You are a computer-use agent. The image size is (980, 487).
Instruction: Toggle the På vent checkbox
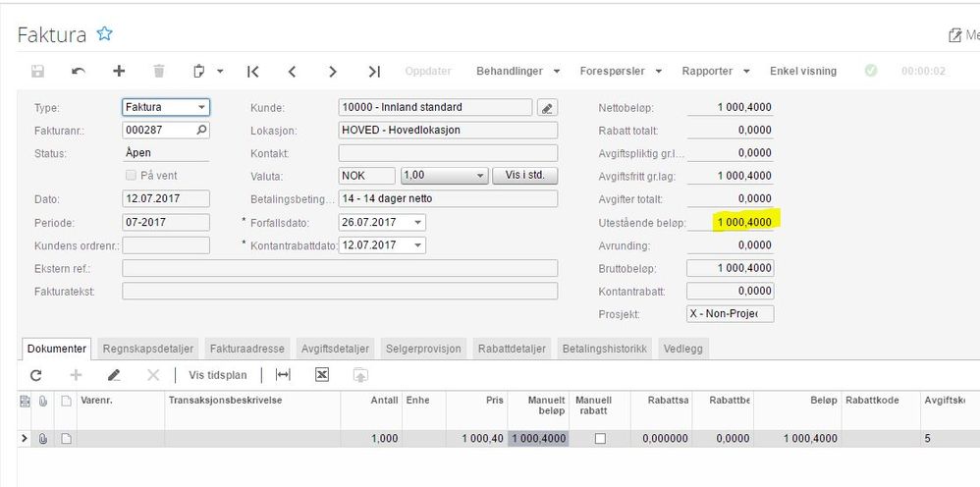tap(131, 176)
